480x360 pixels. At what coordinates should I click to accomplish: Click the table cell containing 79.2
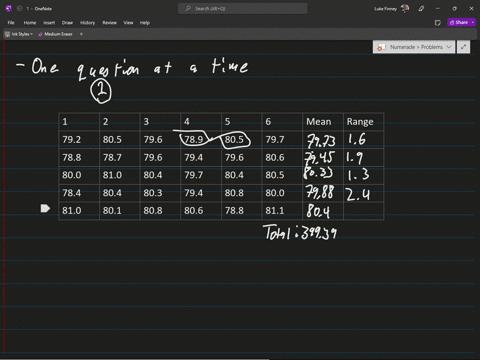(x=79, y=140)
